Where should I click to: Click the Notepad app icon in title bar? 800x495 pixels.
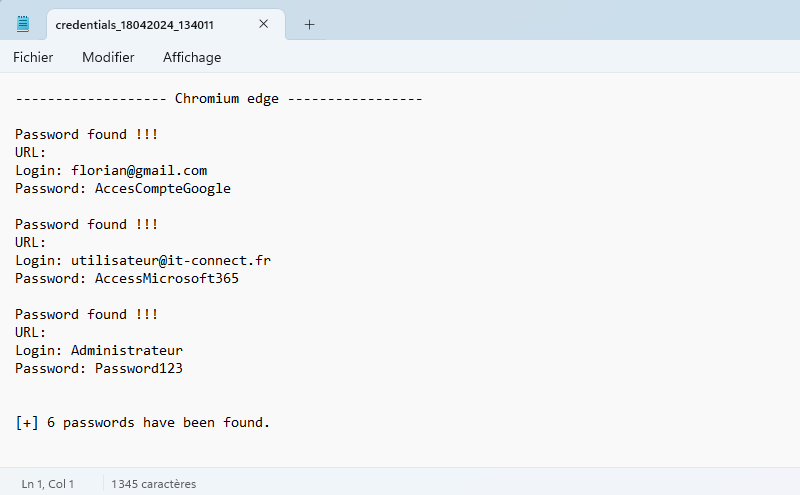(x=23, y=24)
